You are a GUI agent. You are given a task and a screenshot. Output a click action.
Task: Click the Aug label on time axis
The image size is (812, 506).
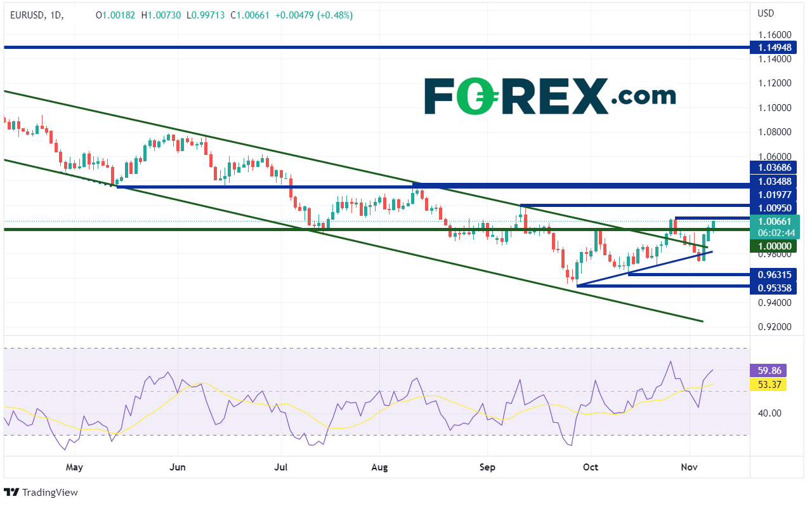(379, 467)
